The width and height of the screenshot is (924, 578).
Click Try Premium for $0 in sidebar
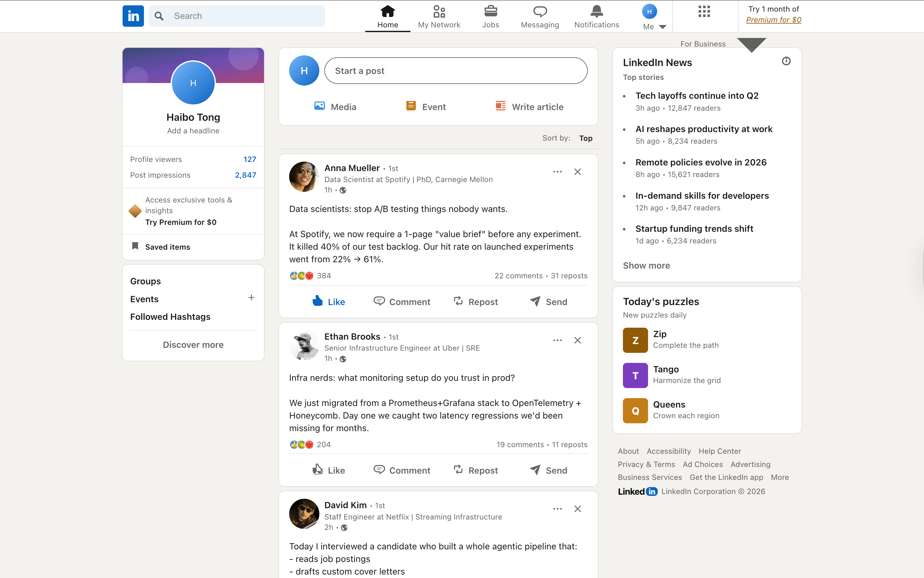pyautogui.click(x=181, y=222)
